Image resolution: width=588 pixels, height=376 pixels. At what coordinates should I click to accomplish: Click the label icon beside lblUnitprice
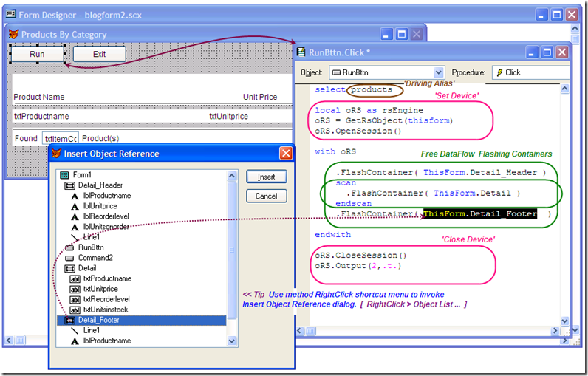click(x=75, y=207)
